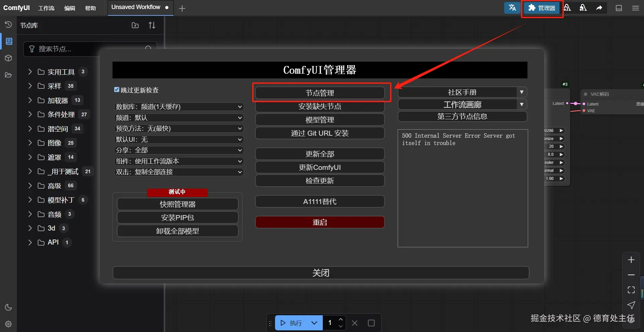Open the 帮助 menu

point(91,8)
